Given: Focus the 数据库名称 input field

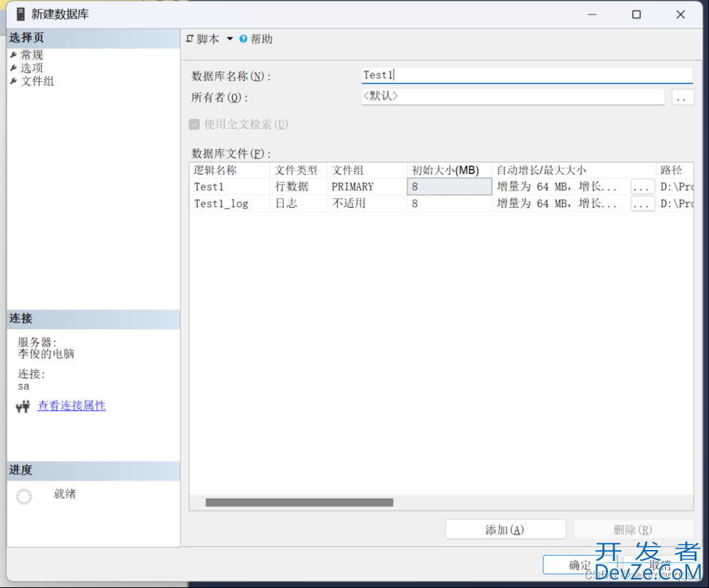Looking at the screenshot, I should pos(527,75).
